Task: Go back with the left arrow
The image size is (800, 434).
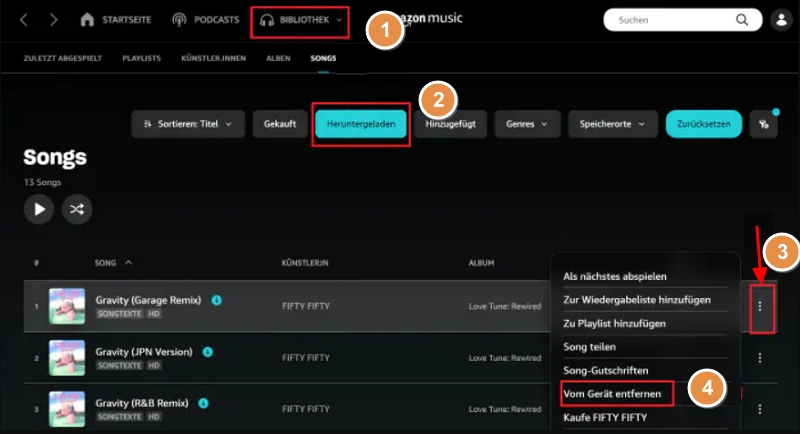Action: coord(23,20)
